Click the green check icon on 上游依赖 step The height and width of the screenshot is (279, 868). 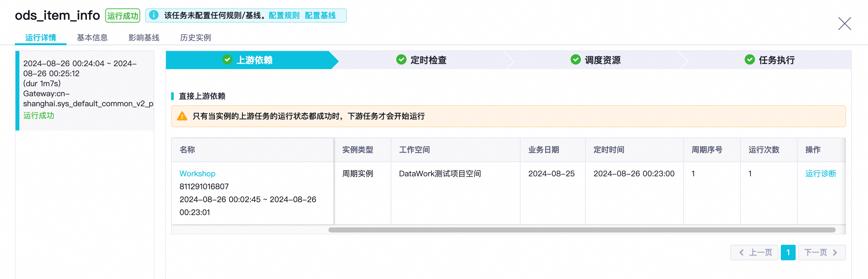tap(227, 60)
